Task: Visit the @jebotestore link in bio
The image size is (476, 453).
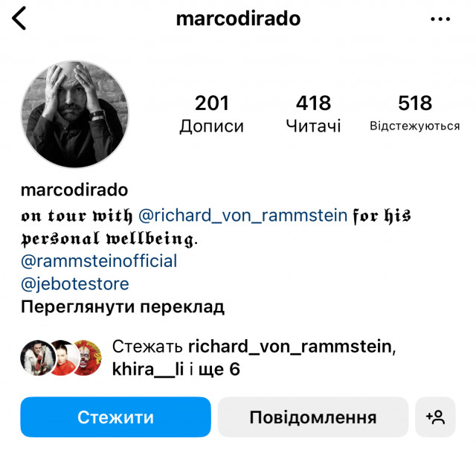Action: click(75, 284)
